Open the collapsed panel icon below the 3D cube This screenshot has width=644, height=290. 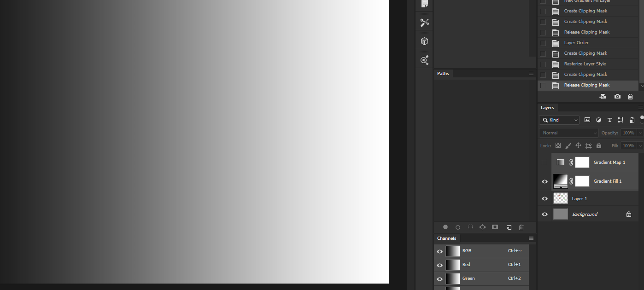click(424, 60)
